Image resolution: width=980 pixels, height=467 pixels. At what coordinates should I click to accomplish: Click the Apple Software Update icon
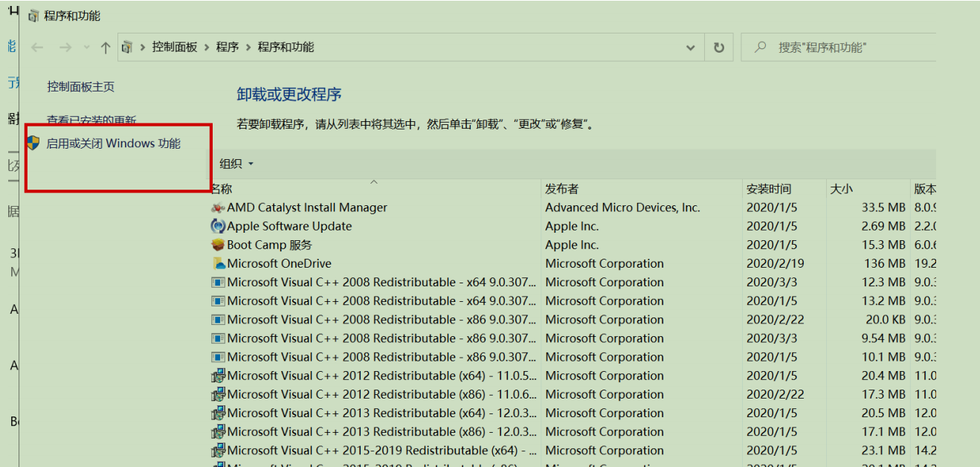click(x=218, y=226)
